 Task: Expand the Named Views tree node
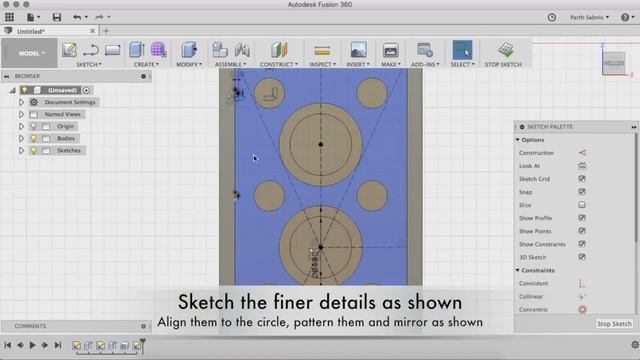(21, 114)
